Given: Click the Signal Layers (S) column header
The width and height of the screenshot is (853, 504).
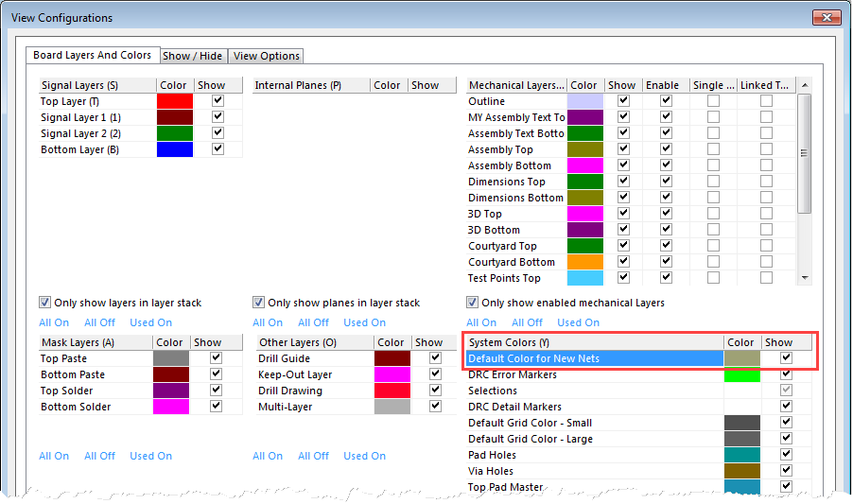Looking at the screenshot, I should point(98,85).
